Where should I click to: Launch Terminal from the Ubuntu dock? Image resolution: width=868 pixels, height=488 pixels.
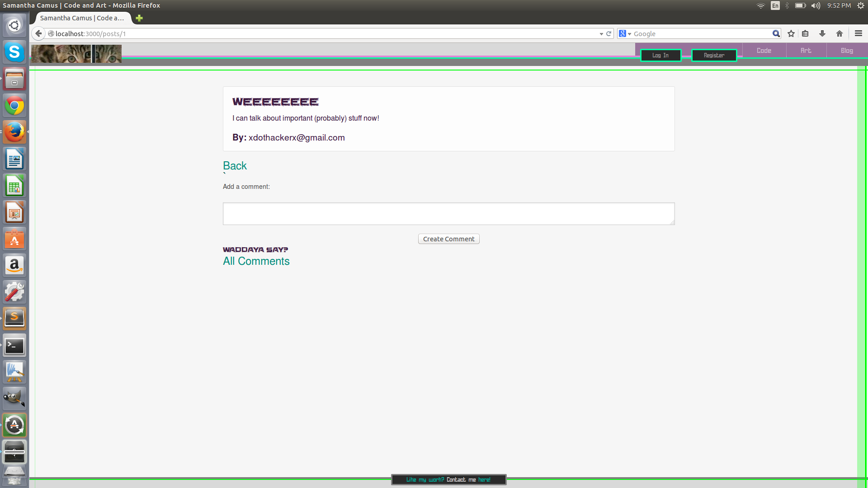click(14, 346)
